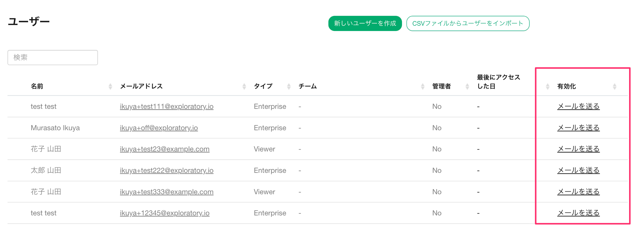Focus the 検索 search field

click(x=53, y=57)
